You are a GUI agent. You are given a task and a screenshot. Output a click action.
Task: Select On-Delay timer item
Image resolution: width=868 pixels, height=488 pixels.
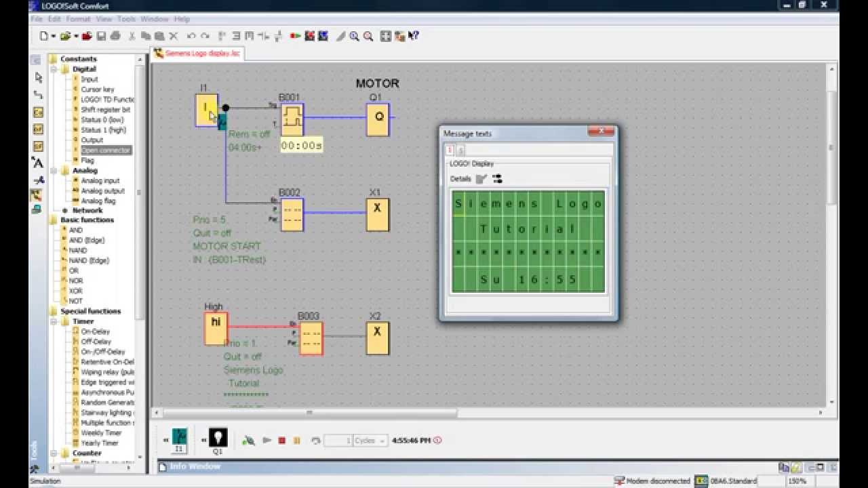click(96, 331)
